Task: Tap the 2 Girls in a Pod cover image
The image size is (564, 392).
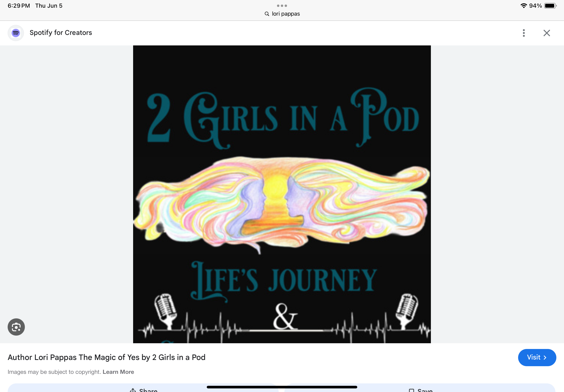Action: [x=282, y=194]
